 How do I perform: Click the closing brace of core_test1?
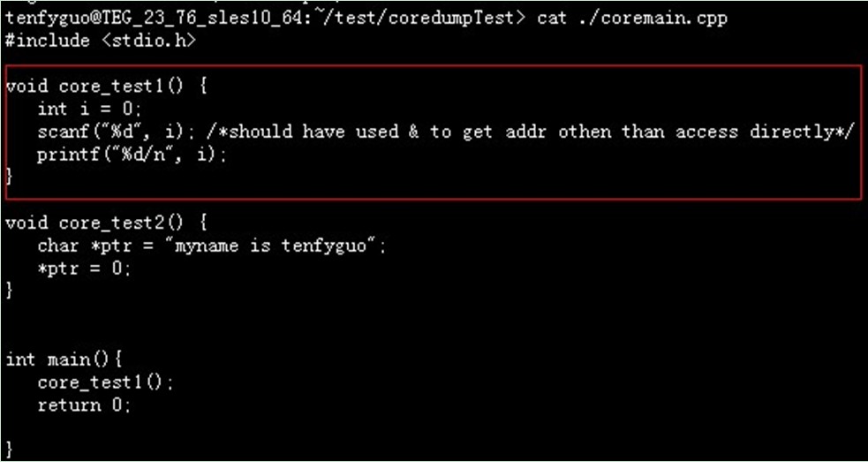click(x=8, y=178)
